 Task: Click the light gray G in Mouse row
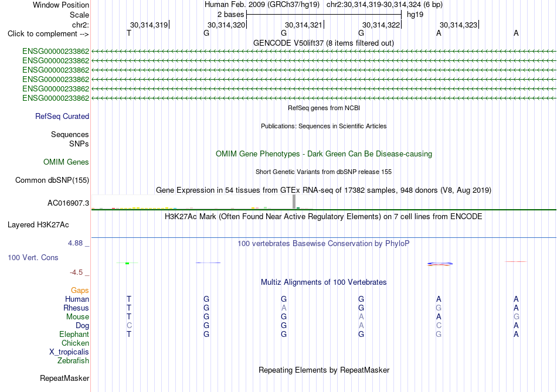[x=516, y=317]
